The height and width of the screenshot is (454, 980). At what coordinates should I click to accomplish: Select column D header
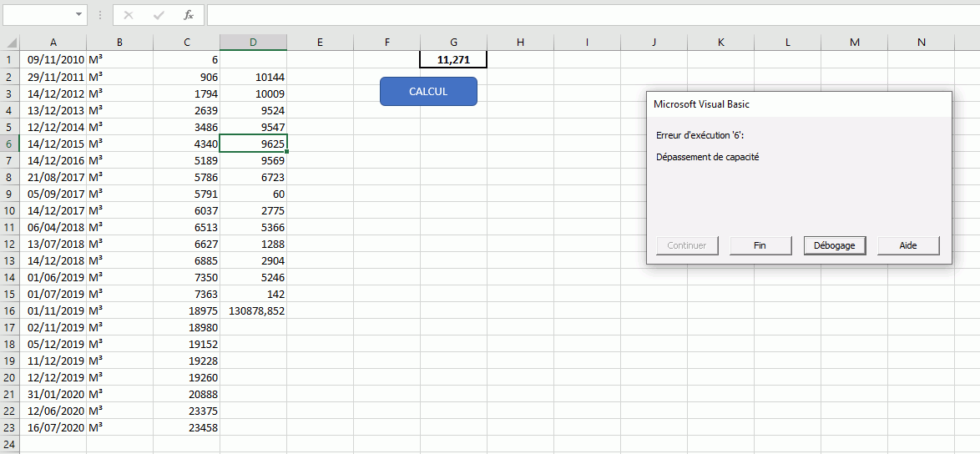(253, 43)
